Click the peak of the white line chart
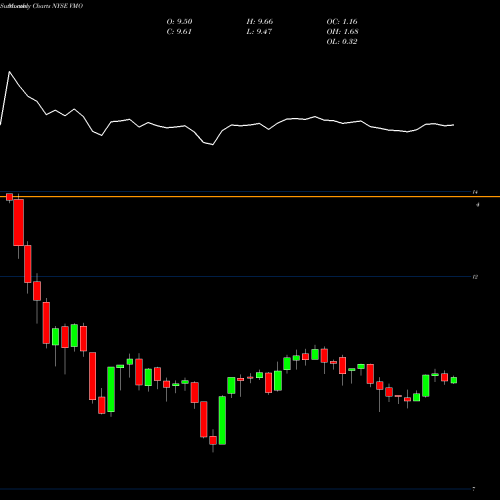This screenshot has width=500, height=500. point(9,72)
